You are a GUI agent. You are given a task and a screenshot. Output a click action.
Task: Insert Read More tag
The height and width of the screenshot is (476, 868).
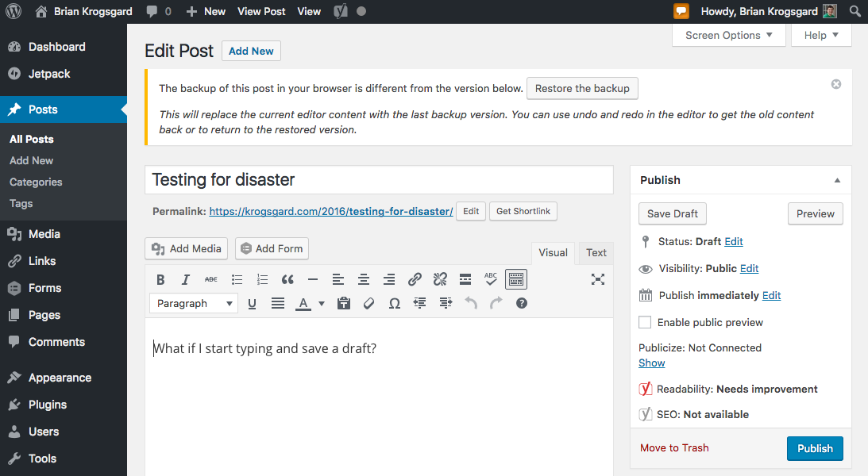coord(465,280)
